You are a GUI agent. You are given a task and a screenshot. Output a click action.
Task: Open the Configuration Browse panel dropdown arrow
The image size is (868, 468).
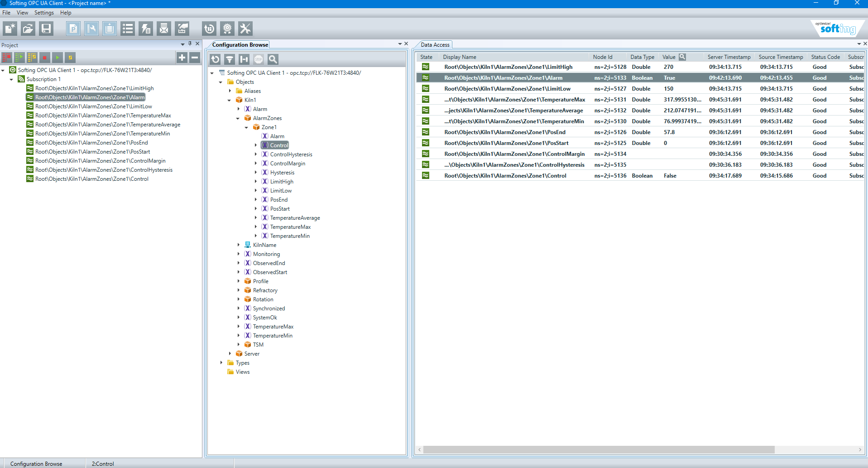point(400,44)
